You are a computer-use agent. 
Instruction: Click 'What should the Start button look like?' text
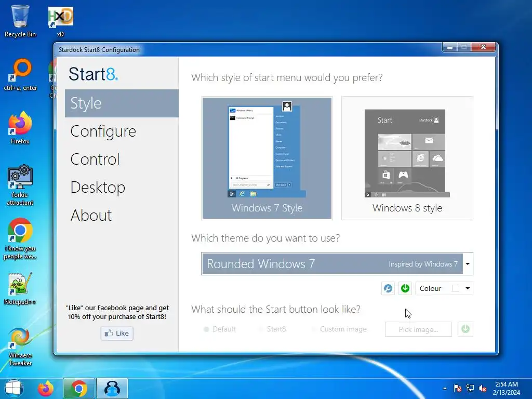[x=275, y=310]
